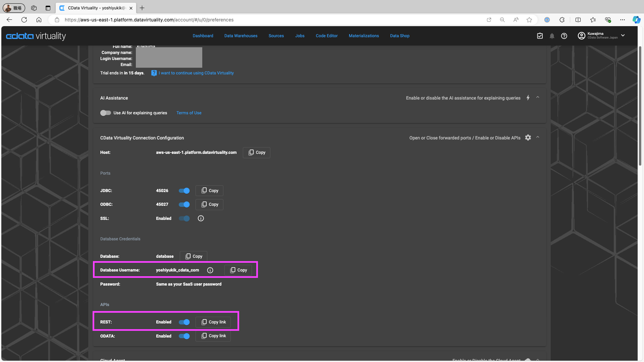View SSL info via the info icon
The height and width of the screenshot is (362, 644).
point(201,218)
